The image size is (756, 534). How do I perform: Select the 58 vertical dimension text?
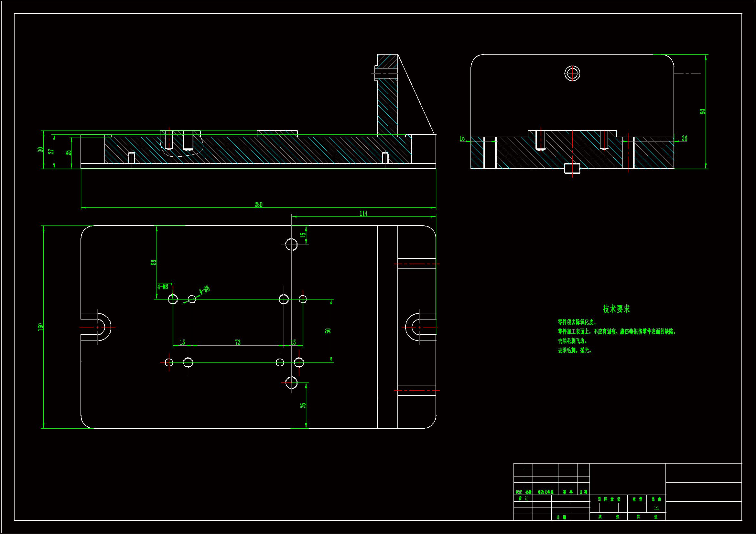click(153, 262)
